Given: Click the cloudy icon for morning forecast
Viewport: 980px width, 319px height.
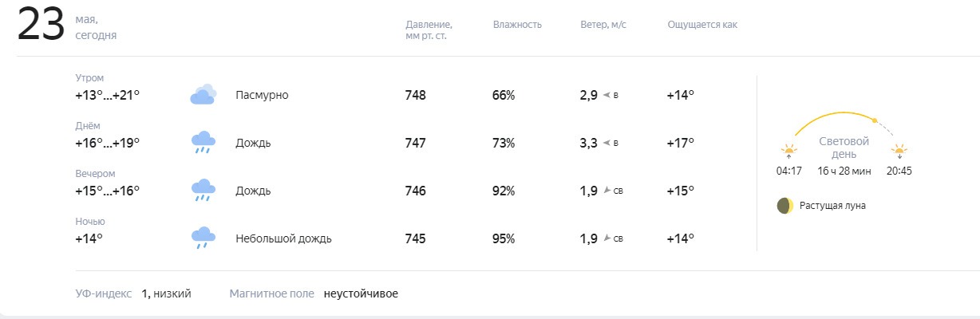Looking at the screenshot, I should tap(203, 95).
